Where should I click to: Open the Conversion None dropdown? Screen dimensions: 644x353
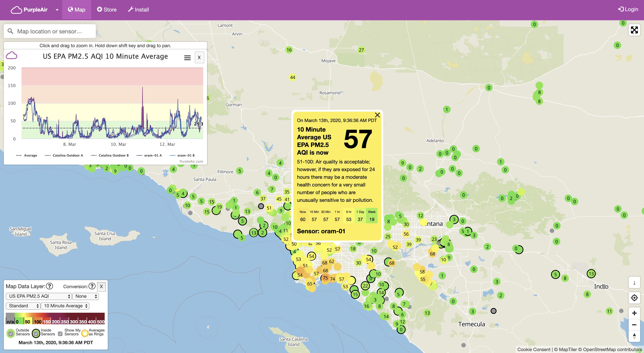pyautogui.click(x=85, y=296)
